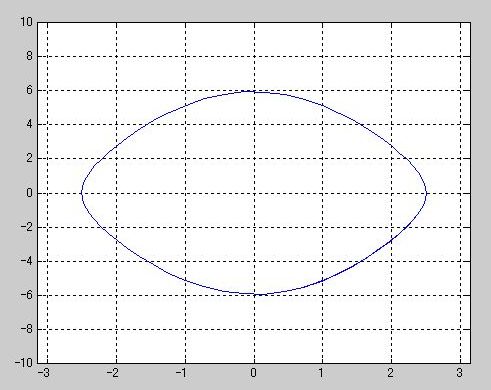Click the x-axis tick label 3
491x390 pixels.
(460, 373)
